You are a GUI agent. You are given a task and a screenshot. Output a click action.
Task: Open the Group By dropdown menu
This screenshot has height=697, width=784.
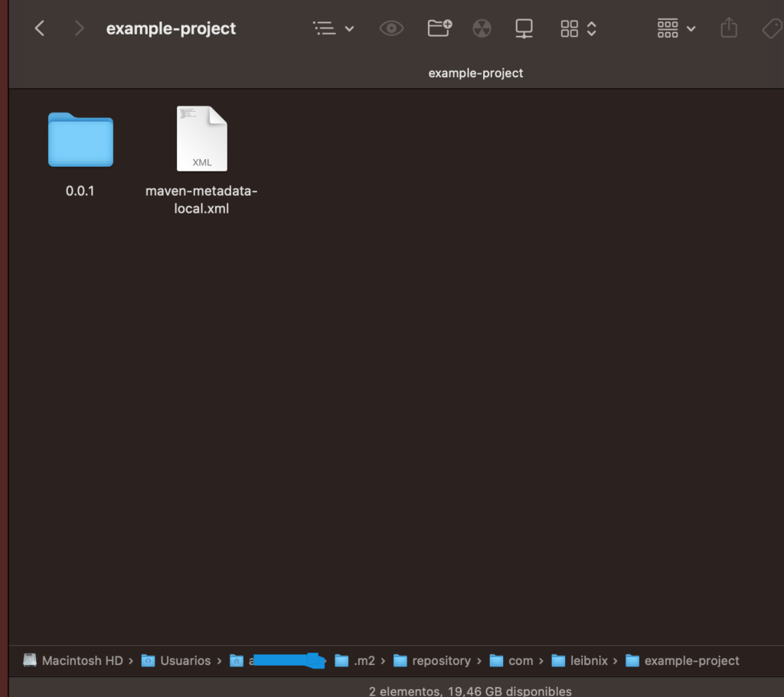(676, 29)
